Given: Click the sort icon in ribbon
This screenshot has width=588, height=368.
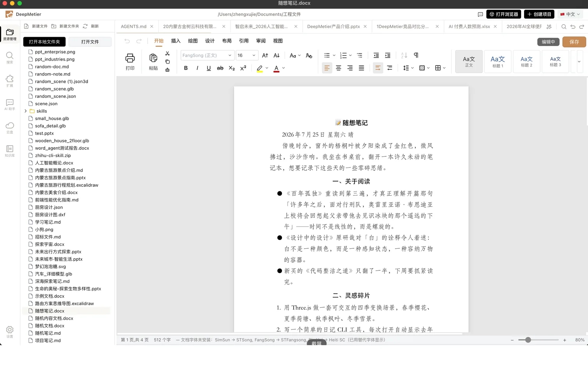Looking at the screenshot, I should click(404, 56).
